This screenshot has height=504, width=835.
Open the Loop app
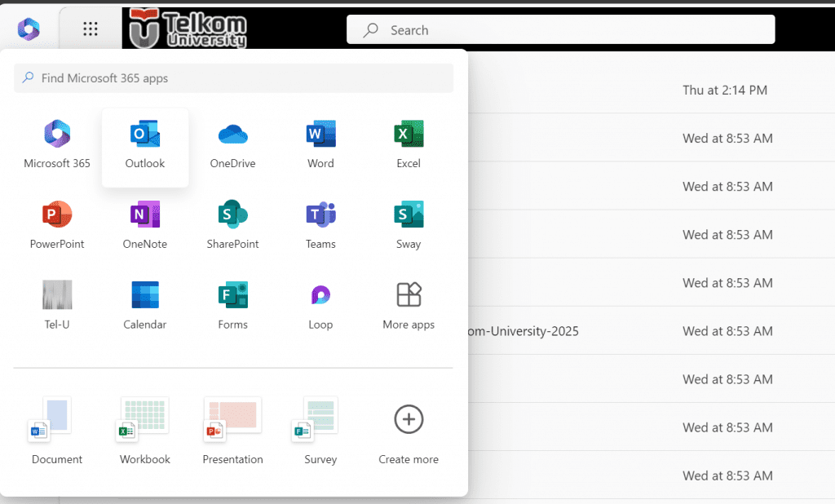[x=320, y=308]
